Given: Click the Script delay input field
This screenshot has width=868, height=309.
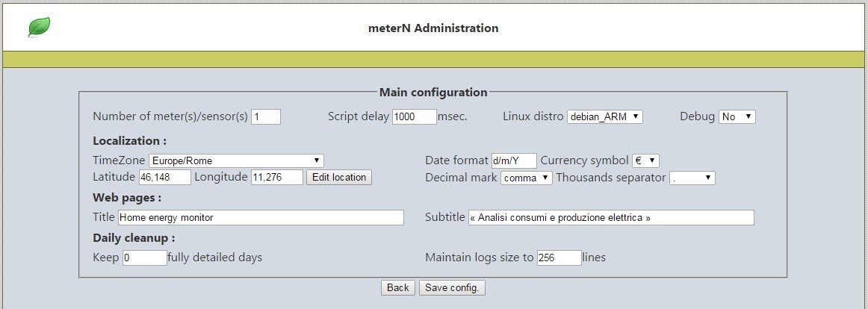Looking at the screenshot, I should pos(415,116).
